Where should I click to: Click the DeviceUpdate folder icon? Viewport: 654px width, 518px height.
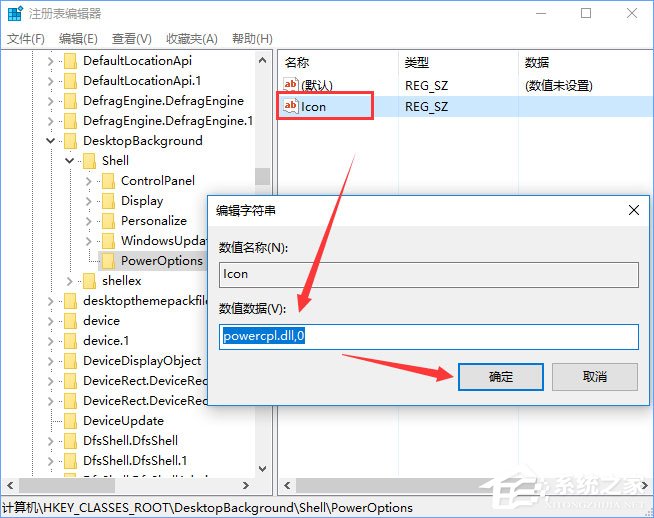(70, 421)
